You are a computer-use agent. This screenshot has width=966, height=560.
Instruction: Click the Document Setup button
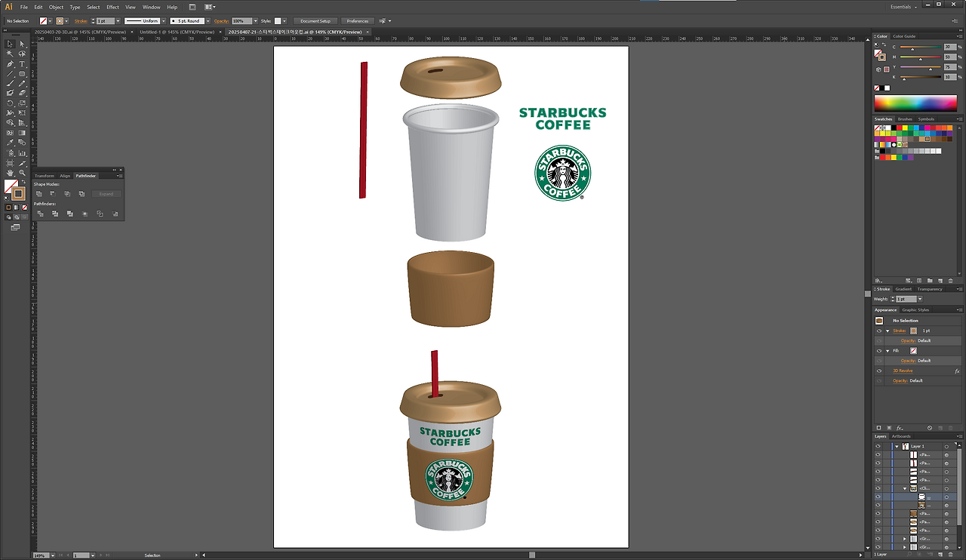click(x=315, y=21)
